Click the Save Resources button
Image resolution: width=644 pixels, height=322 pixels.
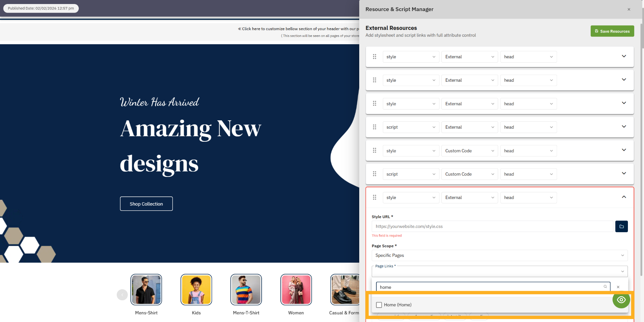tap(612, 31)
